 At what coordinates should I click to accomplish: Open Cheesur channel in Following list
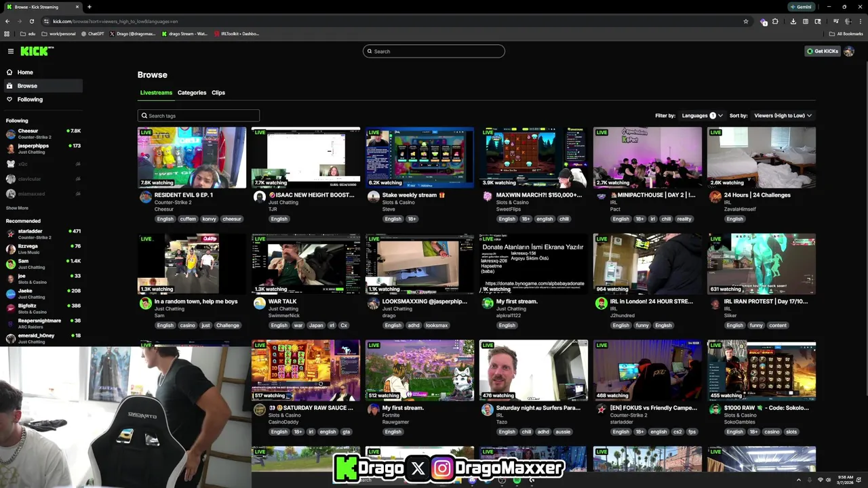click(42, 134)
